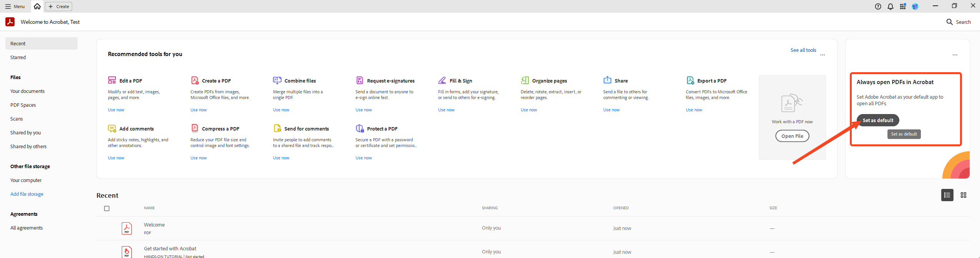Click the Send for comments icon
The image size is (980, 258).
[277, 128]
